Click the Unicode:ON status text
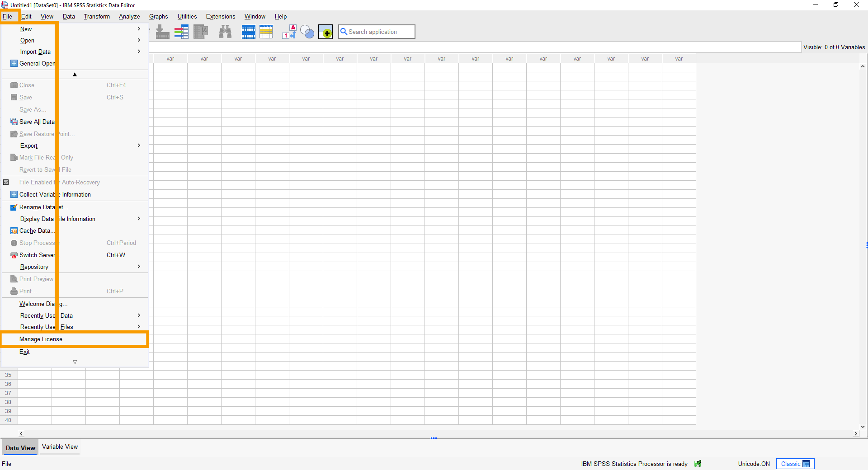 (754, 464)
